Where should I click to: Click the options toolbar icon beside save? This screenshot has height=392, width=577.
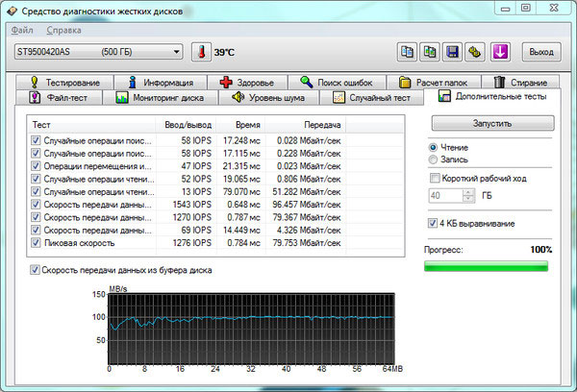point(475,52)
